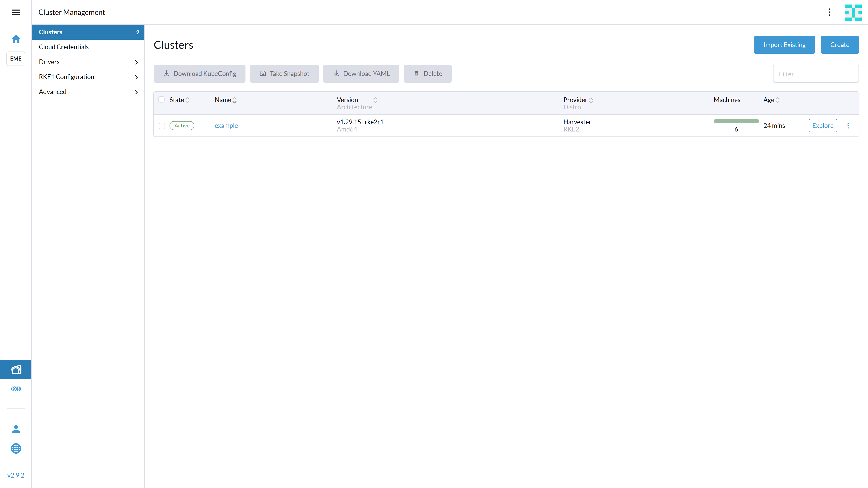
Task: Open the example cluster link
Action: tap(226, 125)
